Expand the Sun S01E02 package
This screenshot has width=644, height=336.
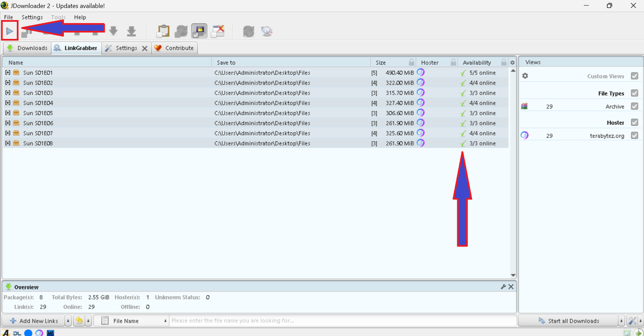click(8, 82)
